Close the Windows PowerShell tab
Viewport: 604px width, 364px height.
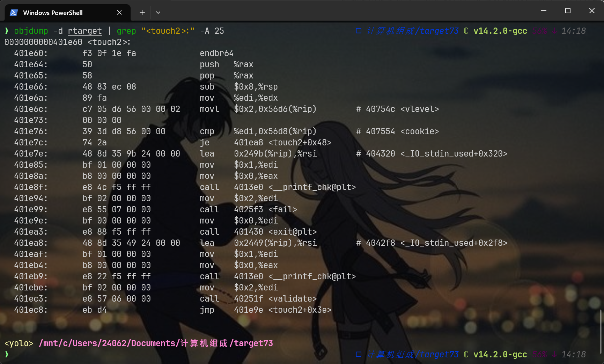119,13
